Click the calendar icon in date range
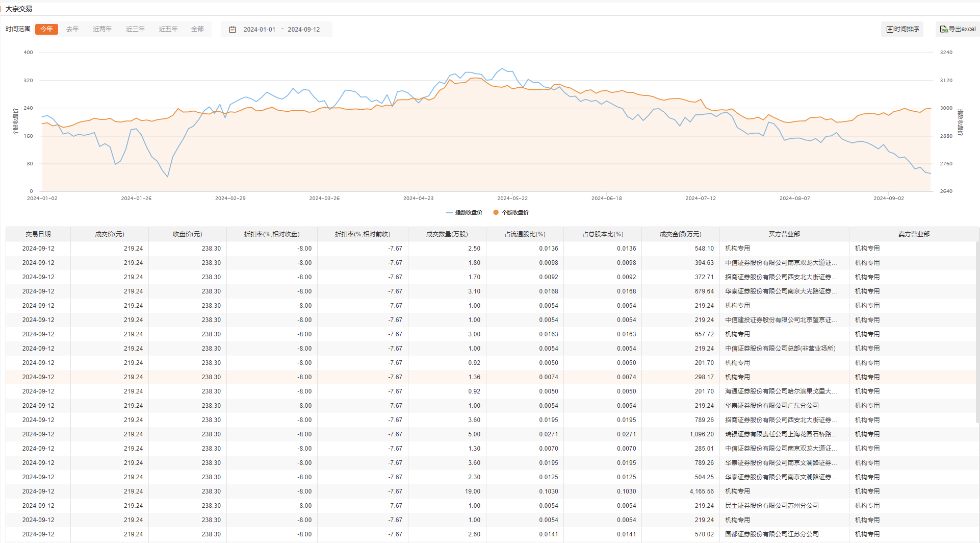Viewport: 980px width, 543px height. point(233,30)
